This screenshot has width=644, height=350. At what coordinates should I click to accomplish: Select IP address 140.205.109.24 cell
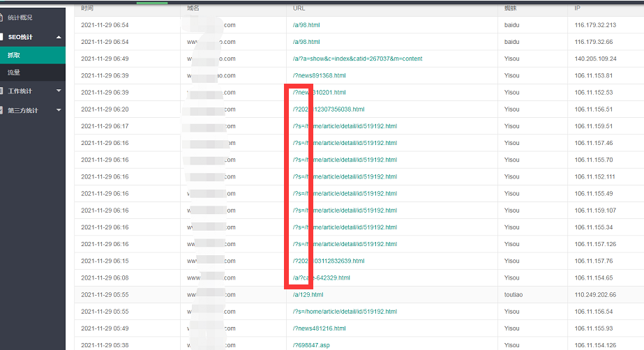(595, 59)
